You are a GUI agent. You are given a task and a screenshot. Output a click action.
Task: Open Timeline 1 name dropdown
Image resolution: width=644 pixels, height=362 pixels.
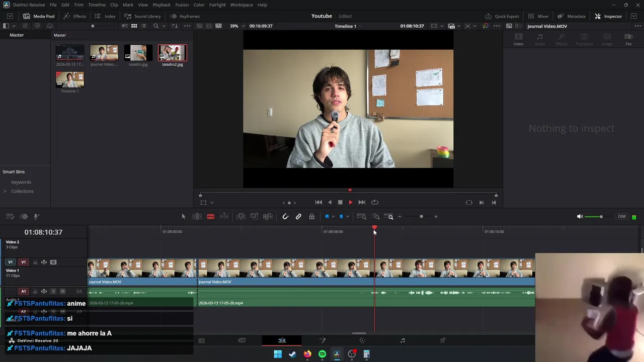tap(349, 26)
